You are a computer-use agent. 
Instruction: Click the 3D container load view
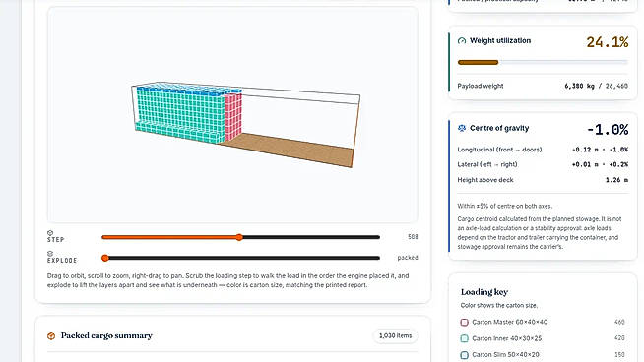232,115
